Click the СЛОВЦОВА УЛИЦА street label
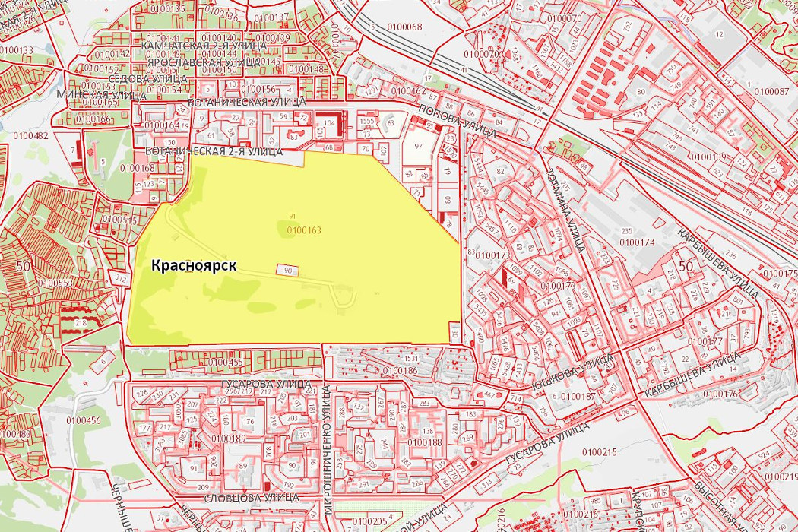This screenshot has height=532, width=798. 252,497
